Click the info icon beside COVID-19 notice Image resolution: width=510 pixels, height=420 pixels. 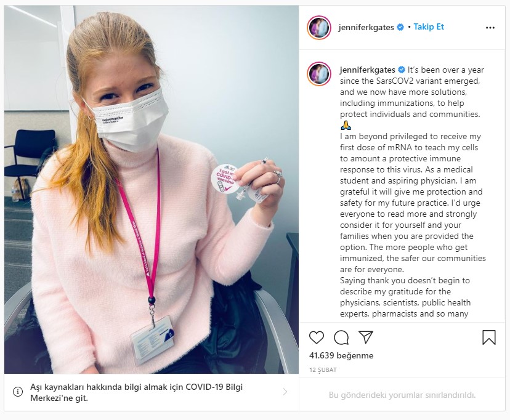(18, 392)
